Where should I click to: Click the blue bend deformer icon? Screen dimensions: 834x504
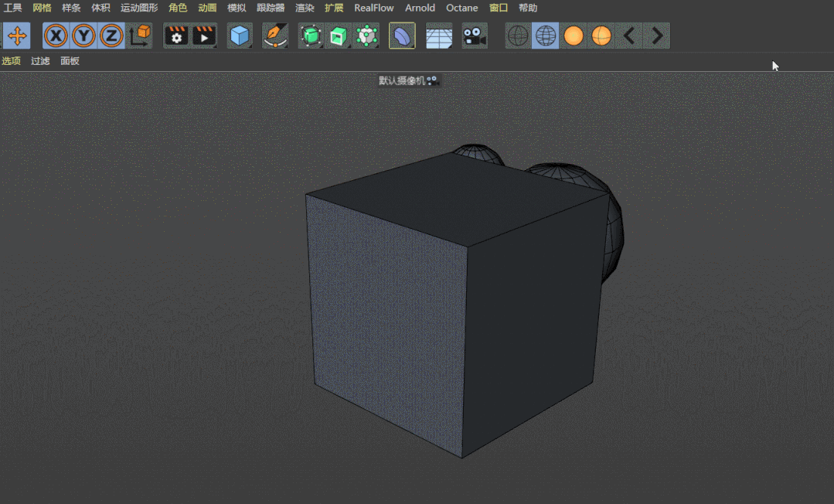click(x=402, y=36)
